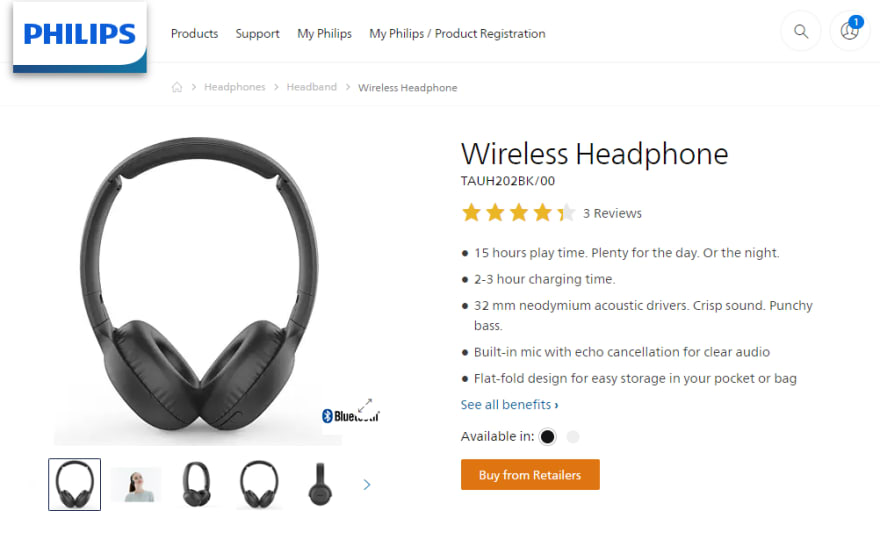Select the white color option
Viewport: 880px width, 547px height.
click(572, 436)
